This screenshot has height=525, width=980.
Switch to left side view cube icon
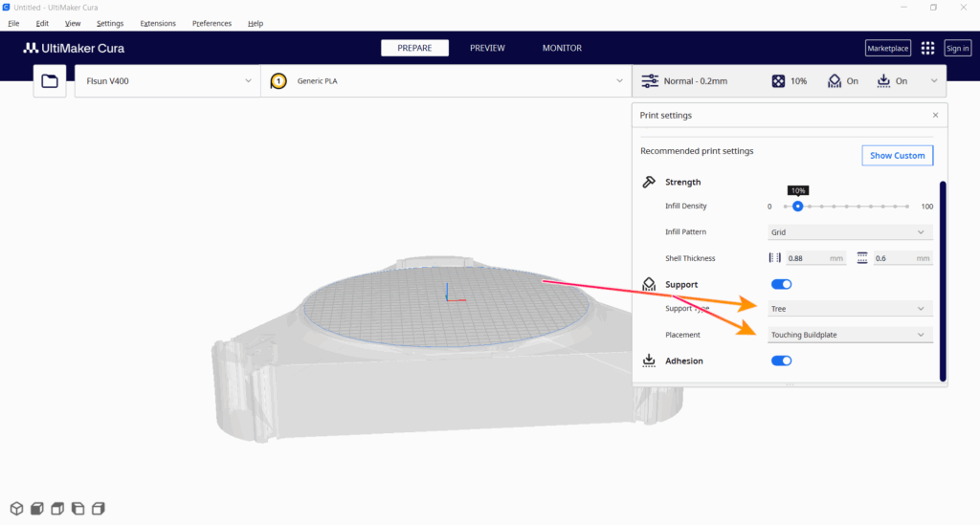click(78, 508)
